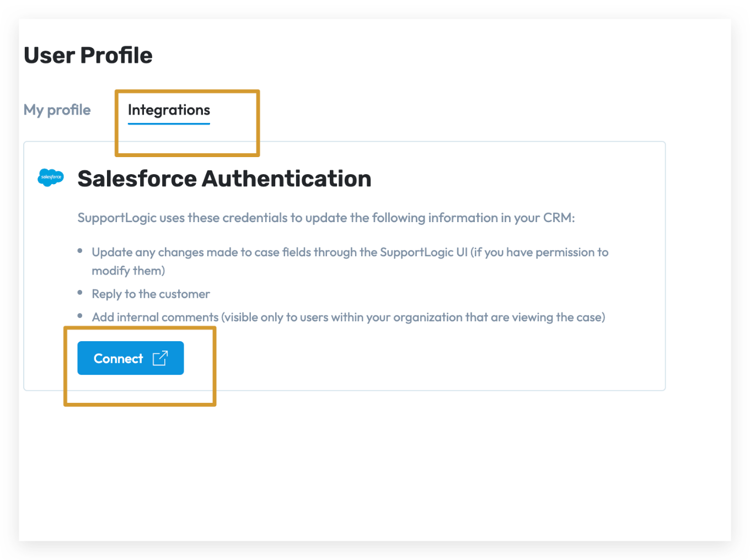Select the Integrations tab
This screenshot has height=560, width=750.
pos(169,110)
